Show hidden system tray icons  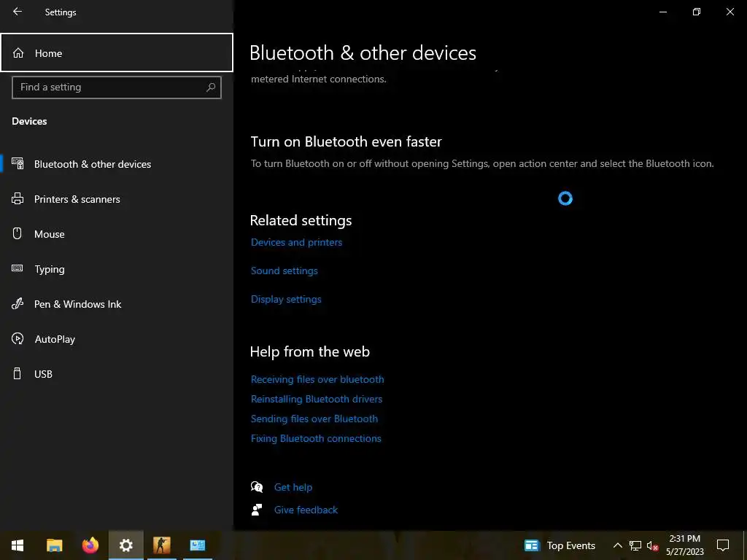pyautogui.click(x=617, y=545)
